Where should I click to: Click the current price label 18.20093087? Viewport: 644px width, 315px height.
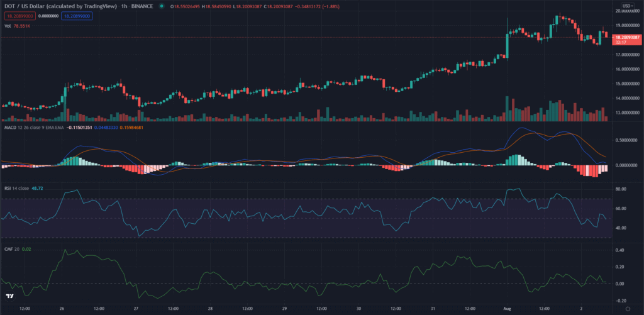pyautogui.click(x=626, y=37)
